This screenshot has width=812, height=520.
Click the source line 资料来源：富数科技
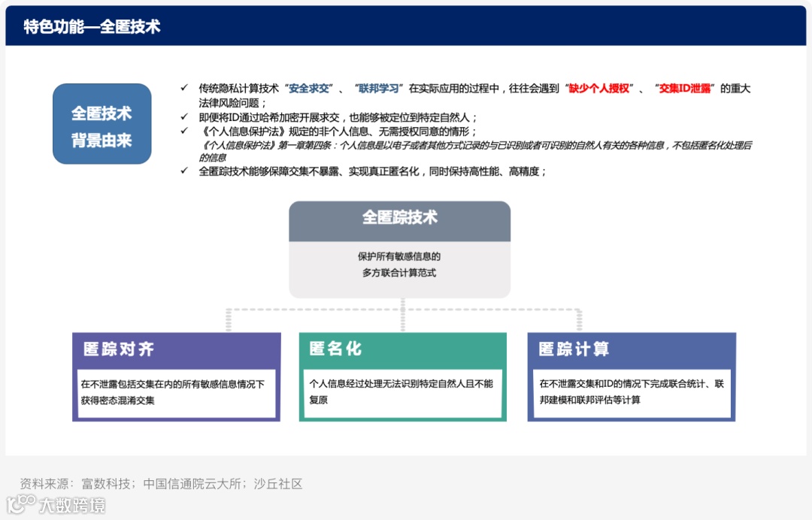click(x=161, y=484)
